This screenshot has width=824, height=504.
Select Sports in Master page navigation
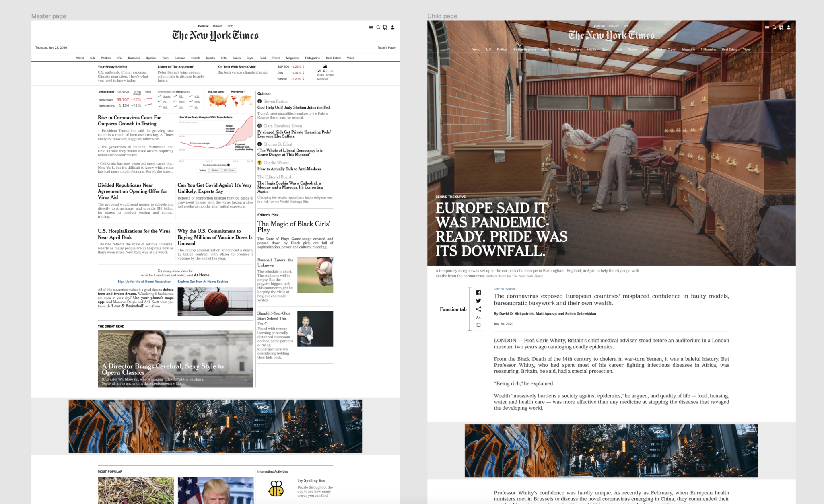[210, 58]
